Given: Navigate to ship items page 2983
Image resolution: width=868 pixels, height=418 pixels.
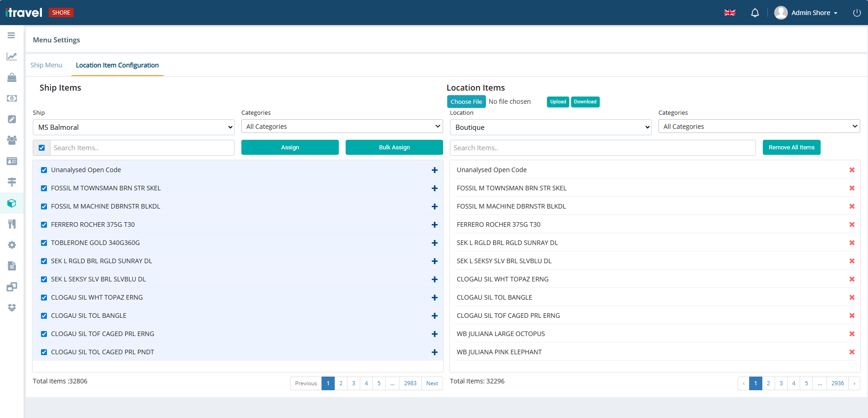Looking at the screenshot, I should pos(409,383).
